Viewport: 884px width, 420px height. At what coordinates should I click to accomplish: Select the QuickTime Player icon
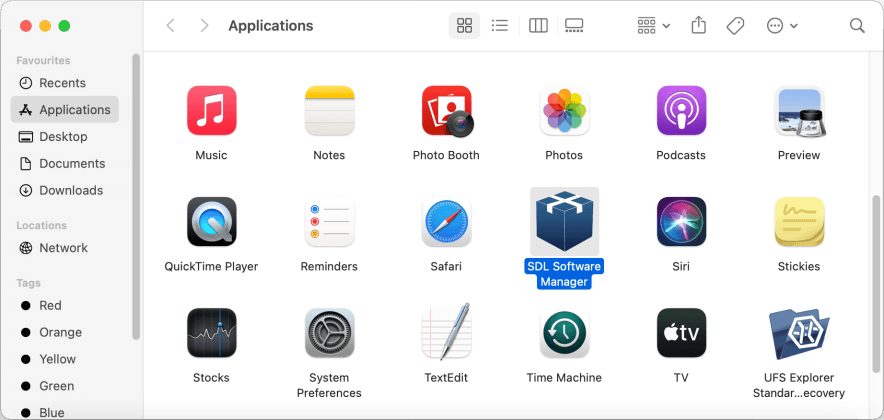211,222
